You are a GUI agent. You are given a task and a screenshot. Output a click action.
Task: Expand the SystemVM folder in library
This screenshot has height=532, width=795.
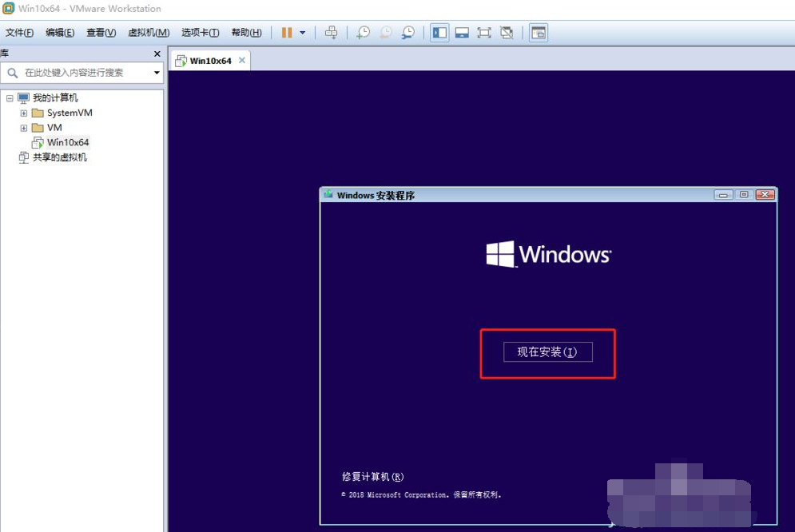24,113
